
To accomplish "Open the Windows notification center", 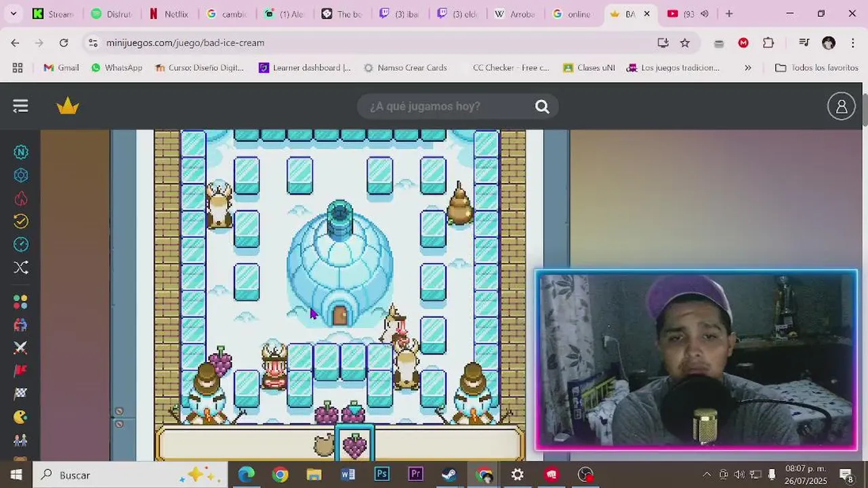I will (x=846, y=475).
